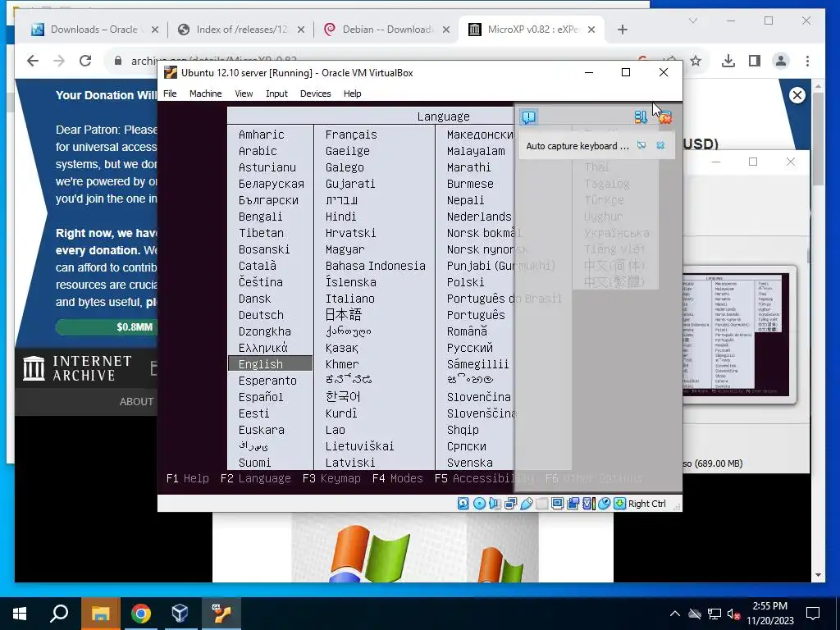Select Italiano in the language list

pos(349,299)
